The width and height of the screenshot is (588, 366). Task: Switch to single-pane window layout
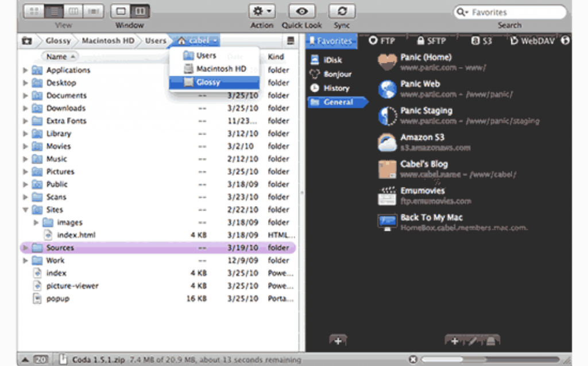tap(121, 11)
